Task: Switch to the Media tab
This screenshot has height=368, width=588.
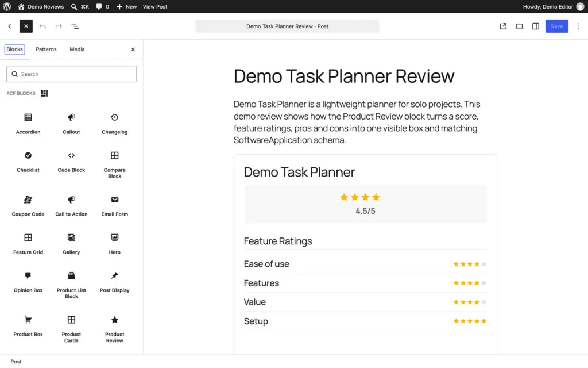Action: click(78, 49)
